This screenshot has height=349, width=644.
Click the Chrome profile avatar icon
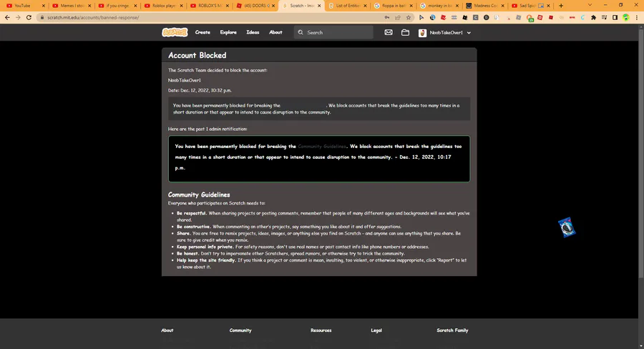626,18
